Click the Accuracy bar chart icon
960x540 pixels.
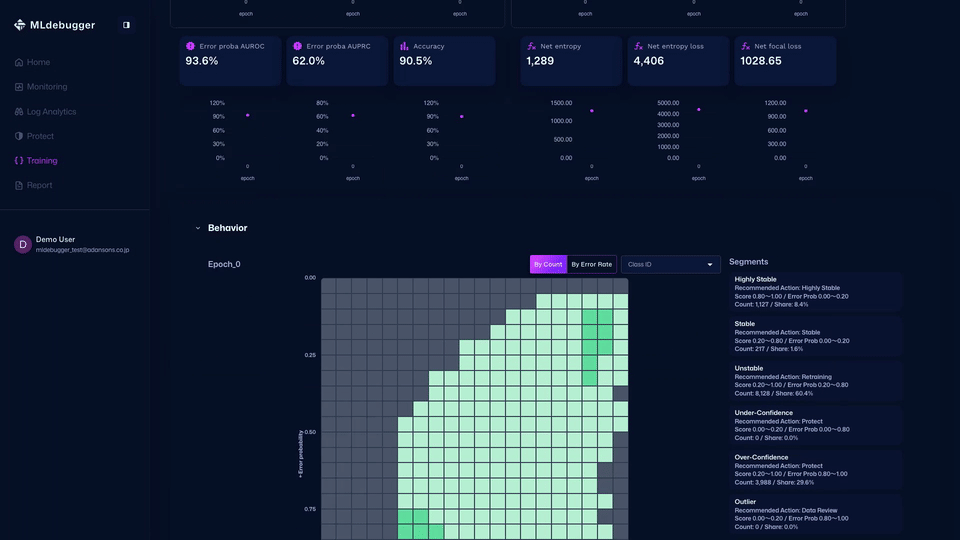(x=404, y=46)
